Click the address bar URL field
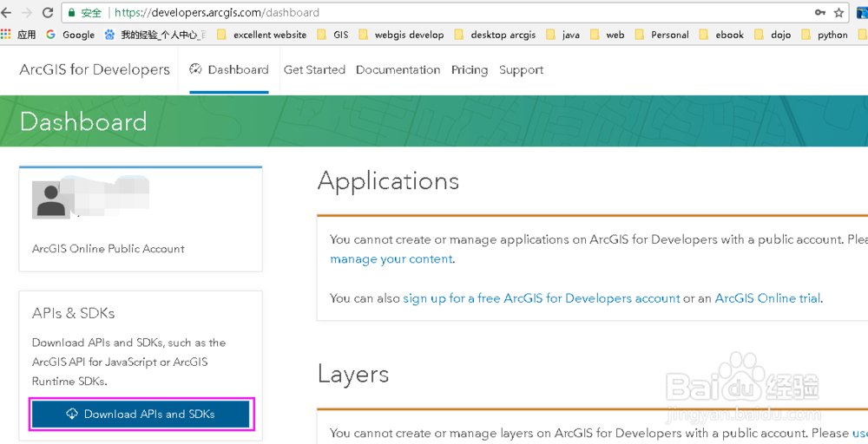 point(454,12)
